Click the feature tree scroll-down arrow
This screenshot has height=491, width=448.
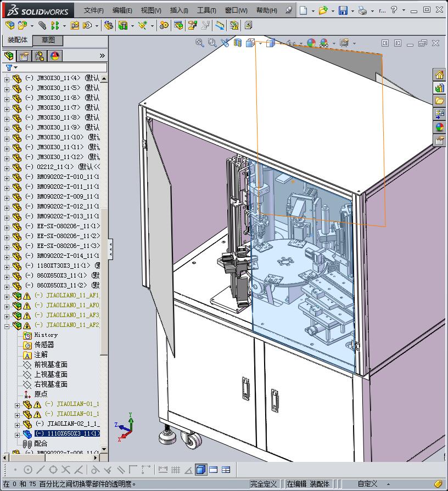104,449
